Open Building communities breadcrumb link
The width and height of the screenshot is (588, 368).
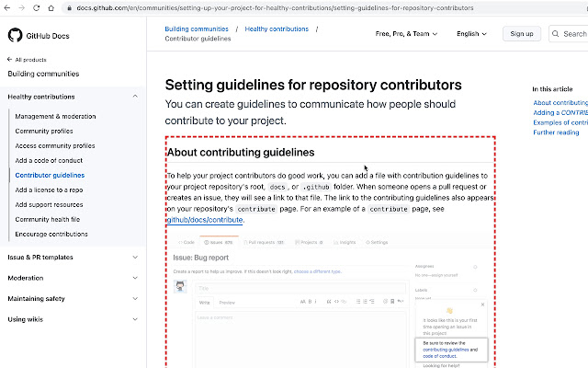[197, 29]
